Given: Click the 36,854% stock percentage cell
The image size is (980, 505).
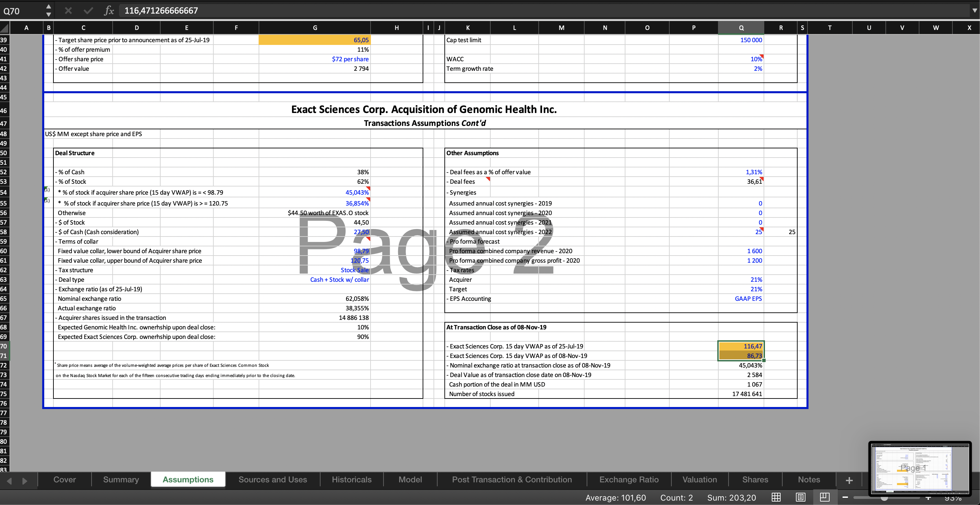Looking at the screenshot, I should coord(315,203).
